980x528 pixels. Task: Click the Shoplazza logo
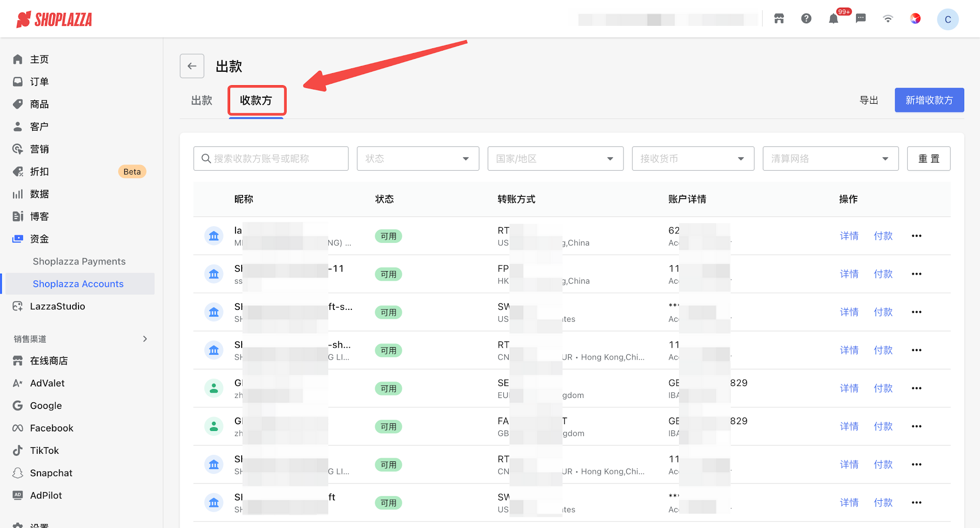(x=54, y=19)
